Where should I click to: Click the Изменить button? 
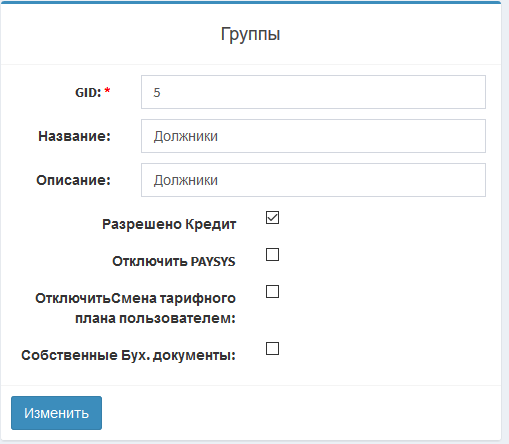click(x=56, y=413)
